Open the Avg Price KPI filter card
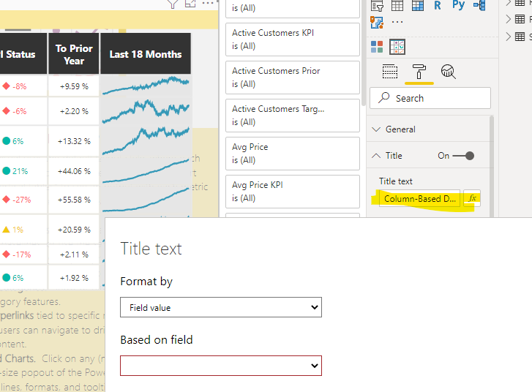Screen dimensions: 532x392 coord(293,192)
